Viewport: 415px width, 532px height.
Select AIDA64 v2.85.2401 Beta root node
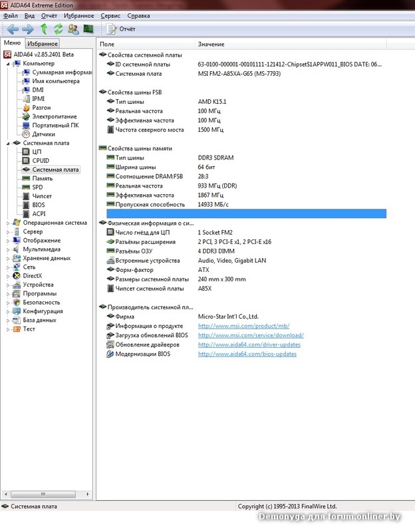[43, 55]
